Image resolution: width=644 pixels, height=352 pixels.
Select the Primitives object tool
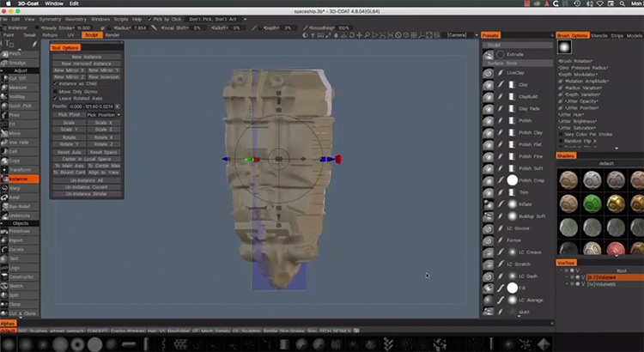pyautogui.click(x=19, y=231)
